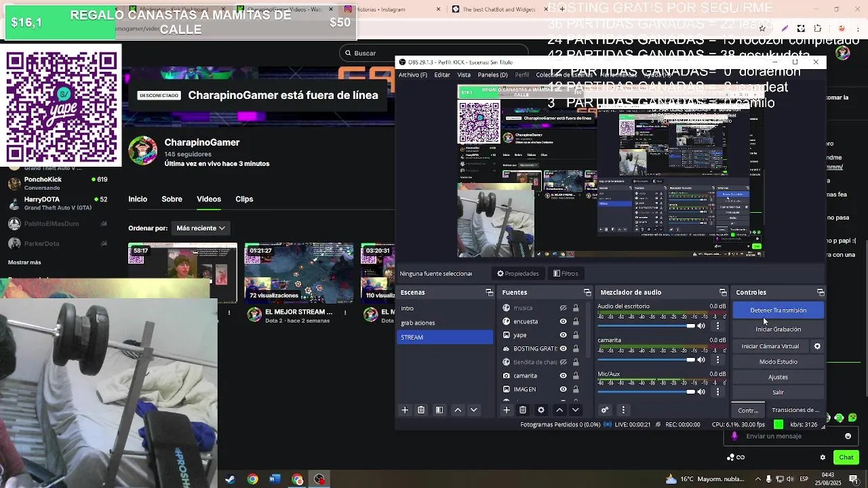Move source down with Fuentes down arrow

pyautogui.click(x=576, y=410)
